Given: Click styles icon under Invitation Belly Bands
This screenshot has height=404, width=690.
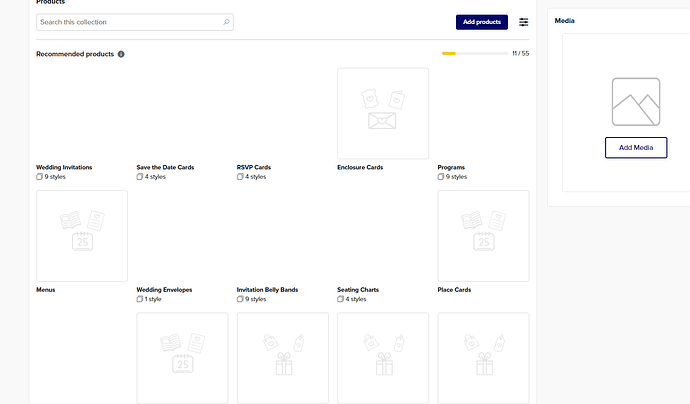Looking at the screenshot, I should click(240, 299).
